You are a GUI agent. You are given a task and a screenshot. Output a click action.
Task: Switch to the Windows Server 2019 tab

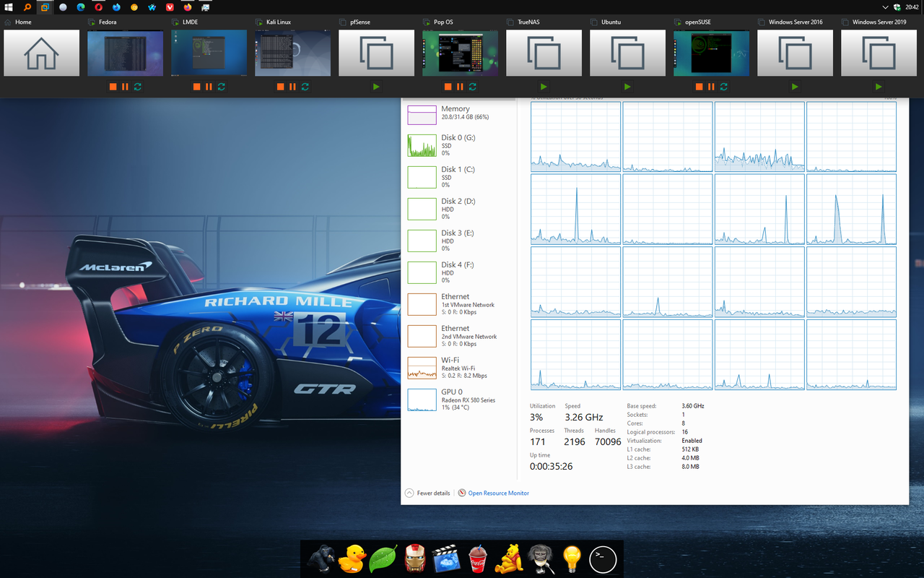pos(879,53)
